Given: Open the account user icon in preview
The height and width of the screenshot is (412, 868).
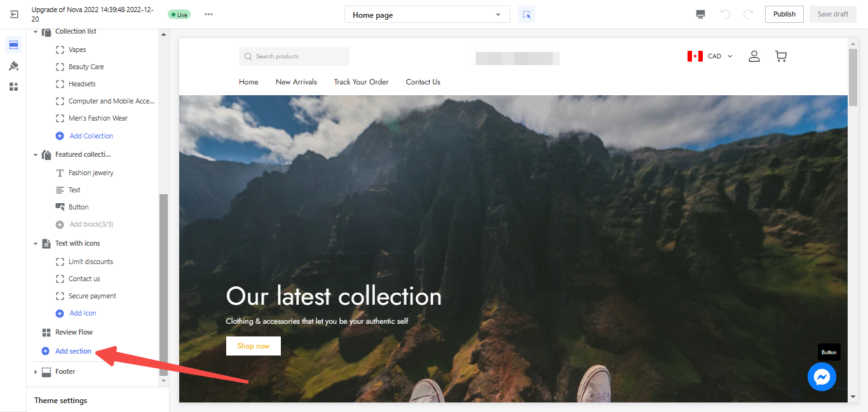Looking at the screenshot, I should click(x=754, y=56).
